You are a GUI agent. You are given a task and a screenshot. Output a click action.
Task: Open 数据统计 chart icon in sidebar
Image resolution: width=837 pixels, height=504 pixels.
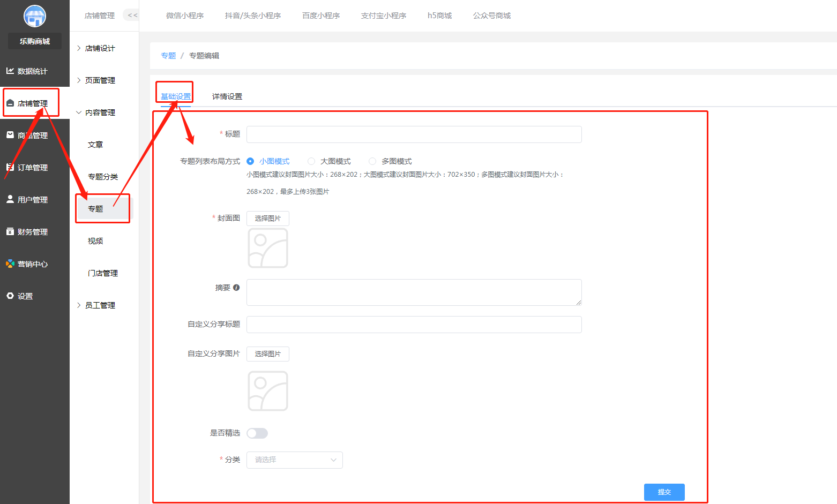coord(10,71)
